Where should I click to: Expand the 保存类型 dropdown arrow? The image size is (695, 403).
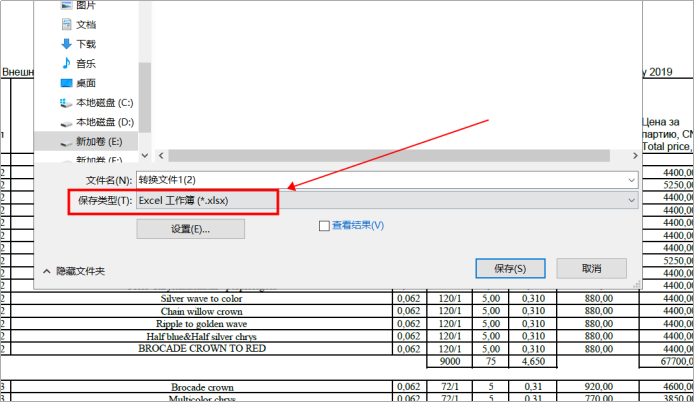coord(631,200)
